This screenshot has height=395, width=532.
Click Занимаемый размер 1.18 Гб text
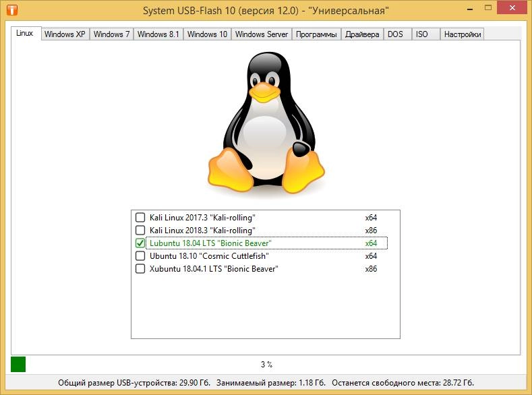click(x=271, y=383)
